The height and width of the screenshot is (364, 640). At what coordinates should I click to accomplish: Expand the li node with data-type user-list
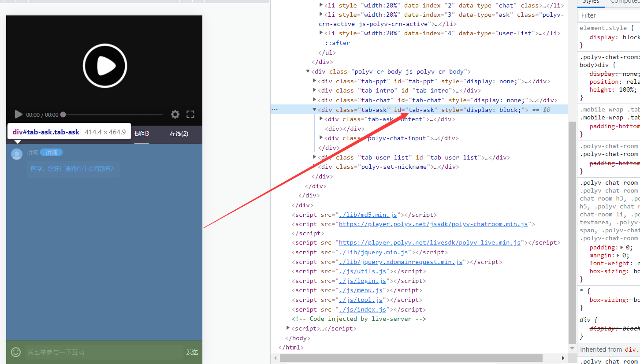point(321,33)
